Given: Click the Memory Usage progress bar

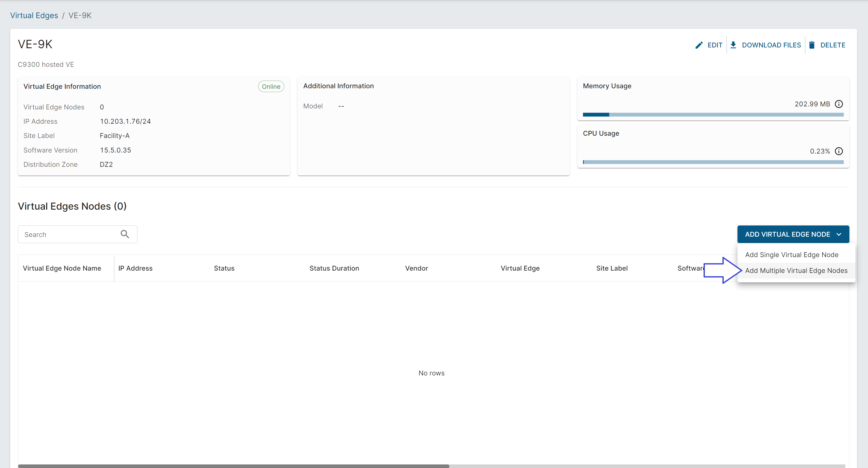Looking at the screenshot, I should (713, 115).
